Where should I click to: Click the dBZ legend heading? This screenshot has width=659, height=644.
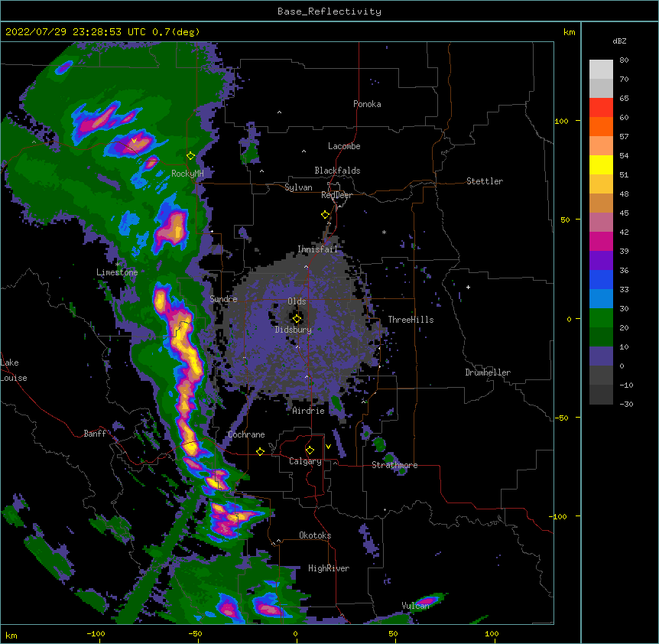(x=619, y=41)
